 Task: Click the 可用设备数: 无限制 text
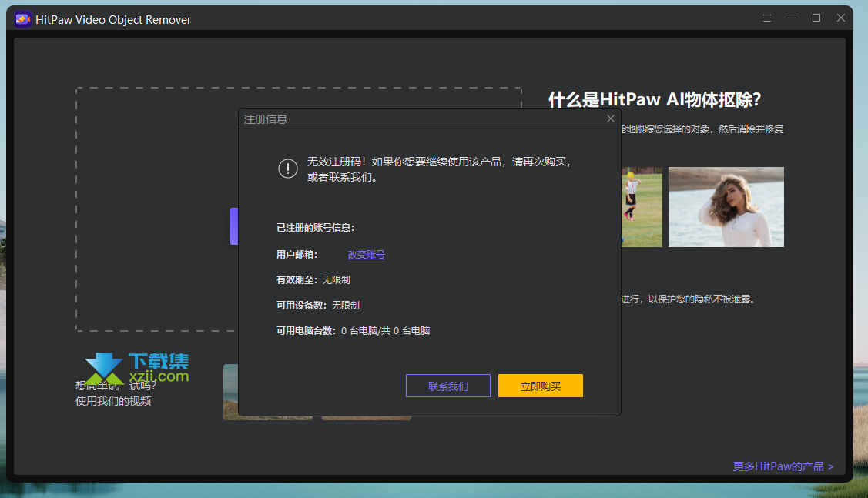pos(318,306)
